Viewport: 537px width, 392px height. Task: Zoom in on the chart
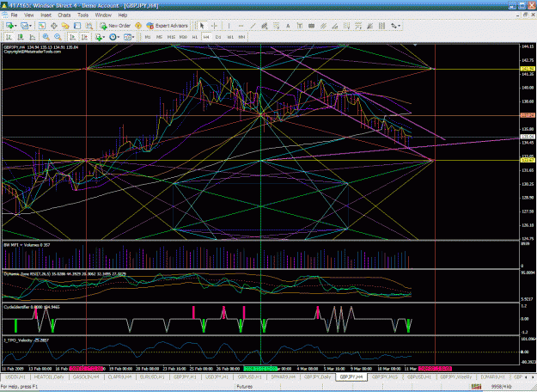(x=46, y=37)
